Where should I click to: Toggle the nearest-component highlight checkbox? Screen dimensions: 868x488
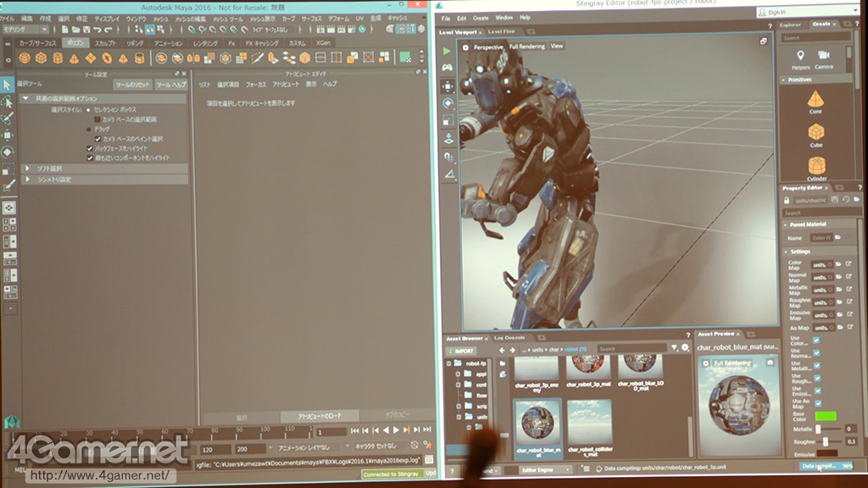click(x=90, y=158)
